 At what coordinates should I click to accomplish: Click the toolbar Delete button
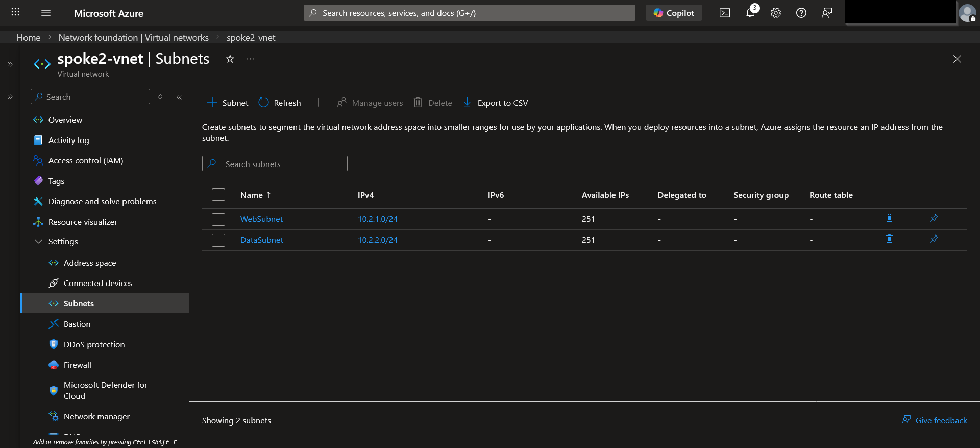433,103
